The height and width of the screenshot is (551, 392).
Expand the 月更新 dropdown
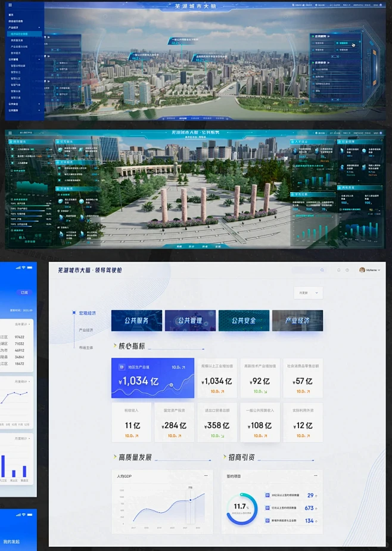coord(308,293)
